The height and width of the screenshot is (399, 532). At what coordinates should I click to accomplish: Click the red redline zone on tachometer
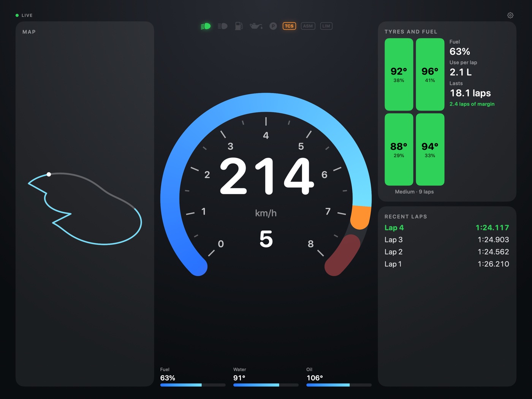point(342,255)
